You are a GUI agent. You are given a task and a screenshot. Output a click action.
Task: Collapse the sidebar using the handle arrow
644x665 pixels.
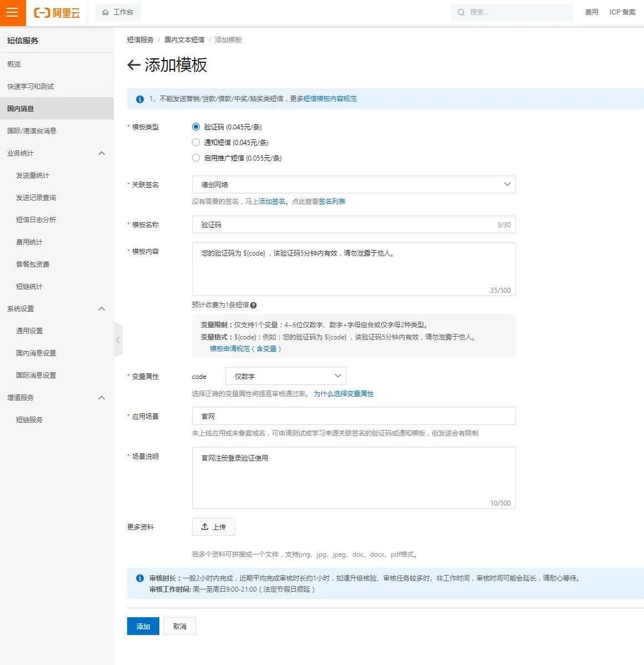click(118, 339)
